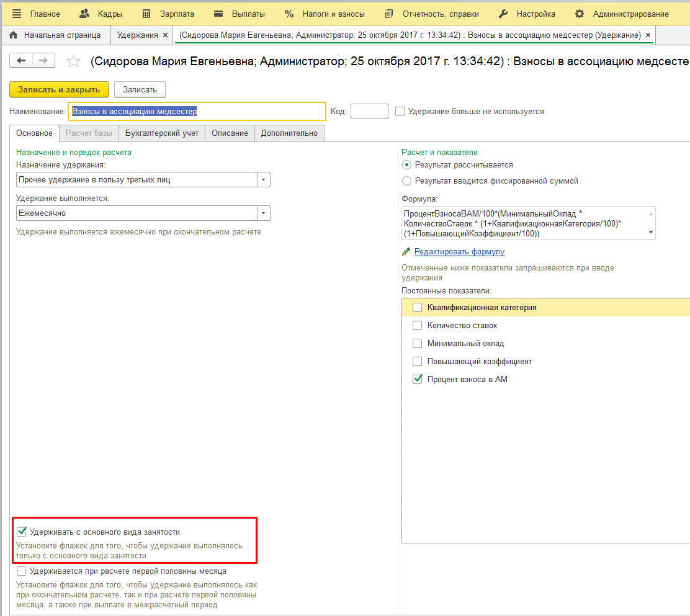The height and width of the screenshot is (616, 690).
Task: Uncheck Удерживать с основного вида занятости
Action: pyautogui.click(x=22, y=532)
